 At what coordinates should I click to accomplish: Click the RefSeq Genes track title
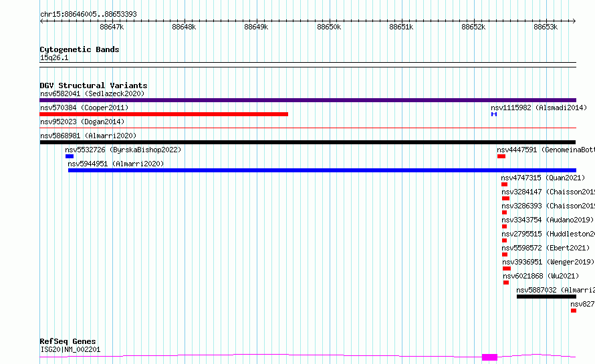point(68,341)
